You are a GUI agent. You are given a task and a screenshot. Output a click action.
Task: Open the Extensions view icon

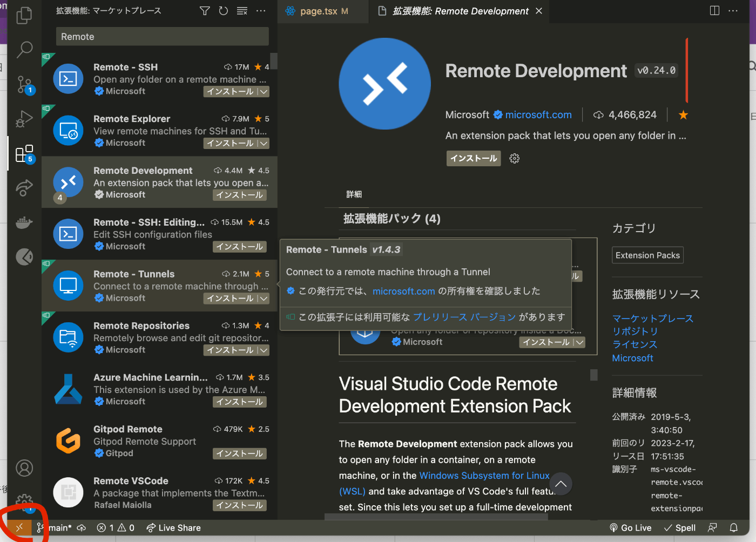[x=24, y=154]
